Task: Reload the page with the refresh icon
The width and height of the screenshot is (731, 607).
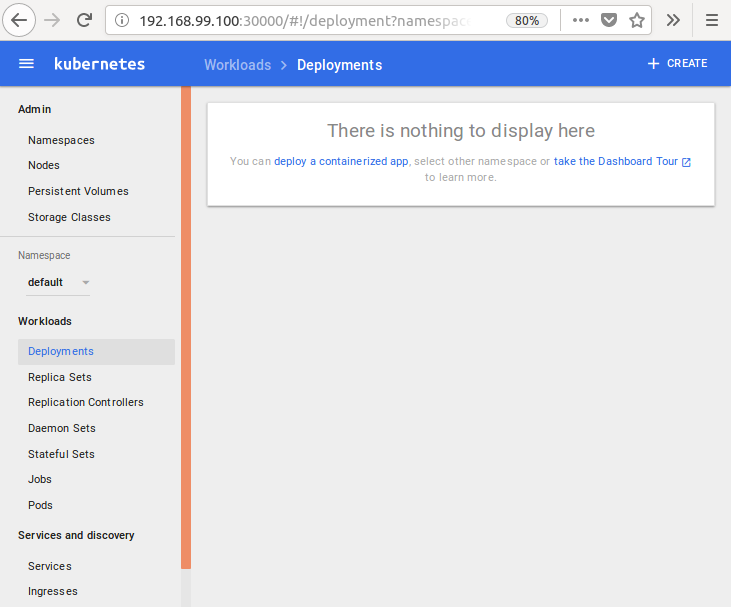Action: 84,20
